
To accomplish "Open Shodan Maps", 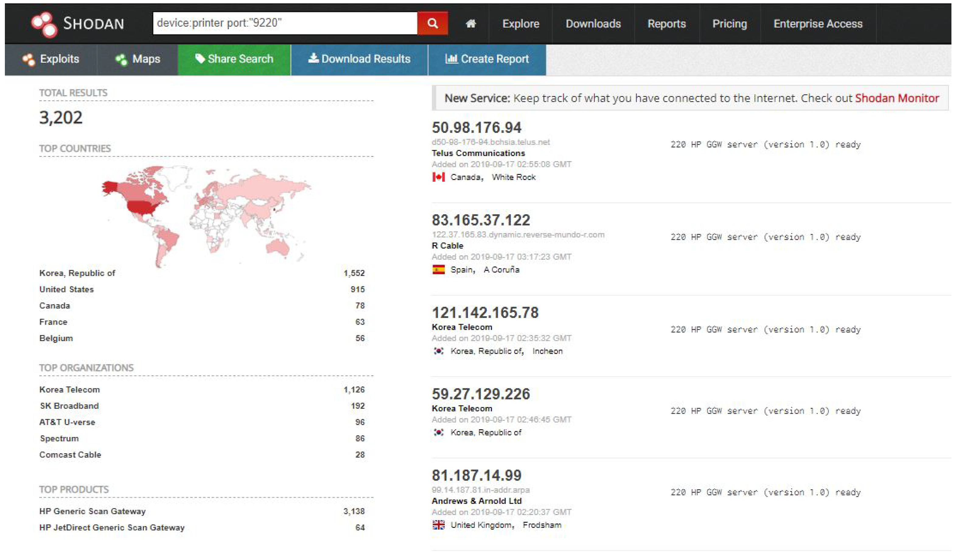I will (138, 59).
